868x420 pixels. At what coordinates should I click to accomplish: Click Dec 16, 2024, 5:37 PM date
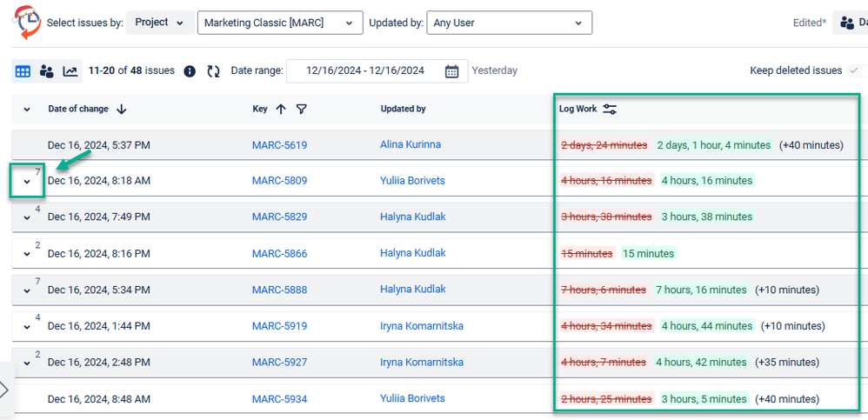pos(98,145)
